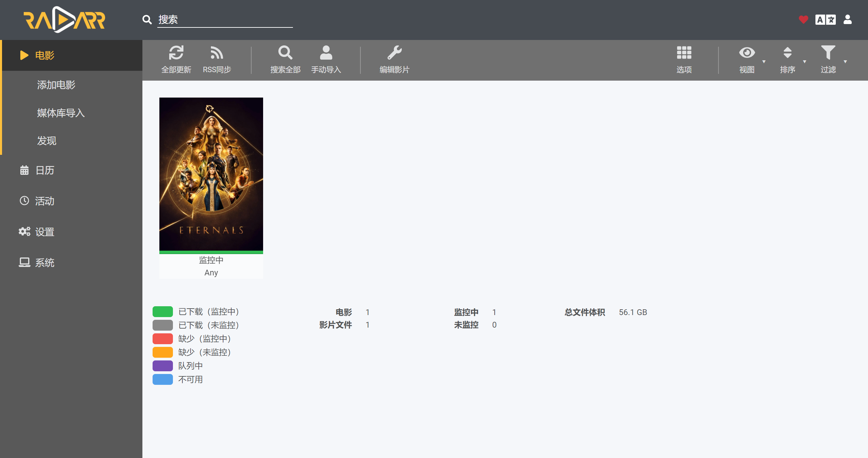Click the Update All (全部更新) refresh icon
Viewport: 868px width, 458px height.
(176, 53)
